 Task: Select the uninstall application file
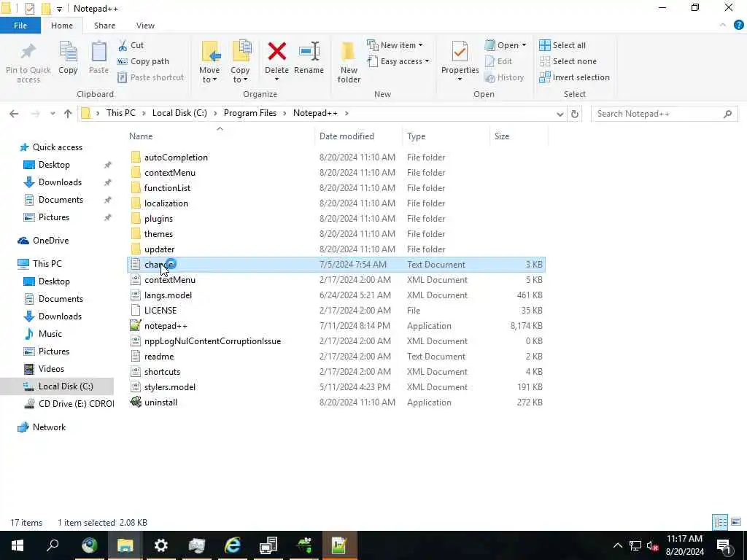click(160, 402)
